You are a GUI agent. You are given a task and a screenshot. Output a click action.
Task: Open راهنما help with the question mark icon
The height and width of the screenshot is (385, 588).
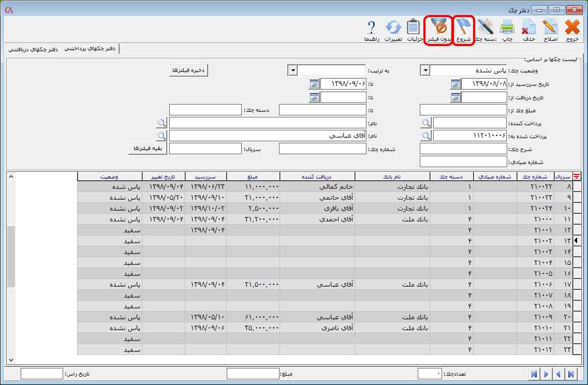pos(371,27)
